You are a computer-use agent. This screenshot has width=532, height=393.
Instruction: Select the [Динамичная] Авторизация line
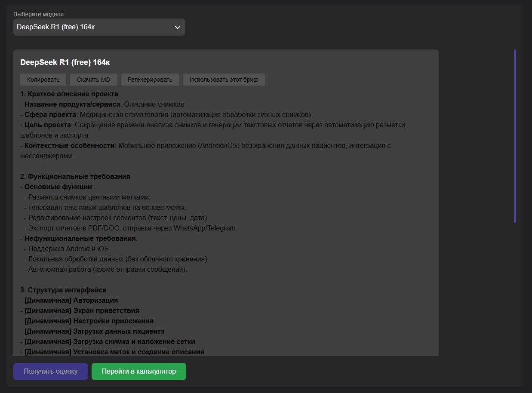point(71,300)
